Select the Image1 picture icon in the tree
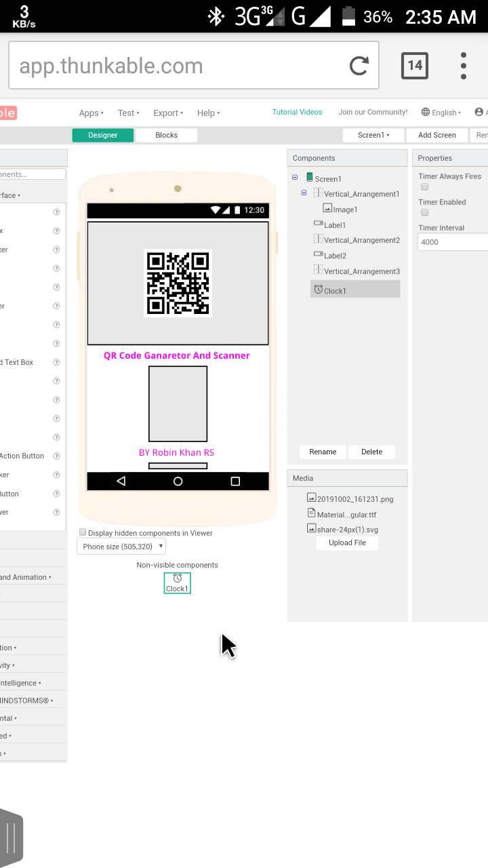Screen dimensions: 488x868 pos(327,209)
